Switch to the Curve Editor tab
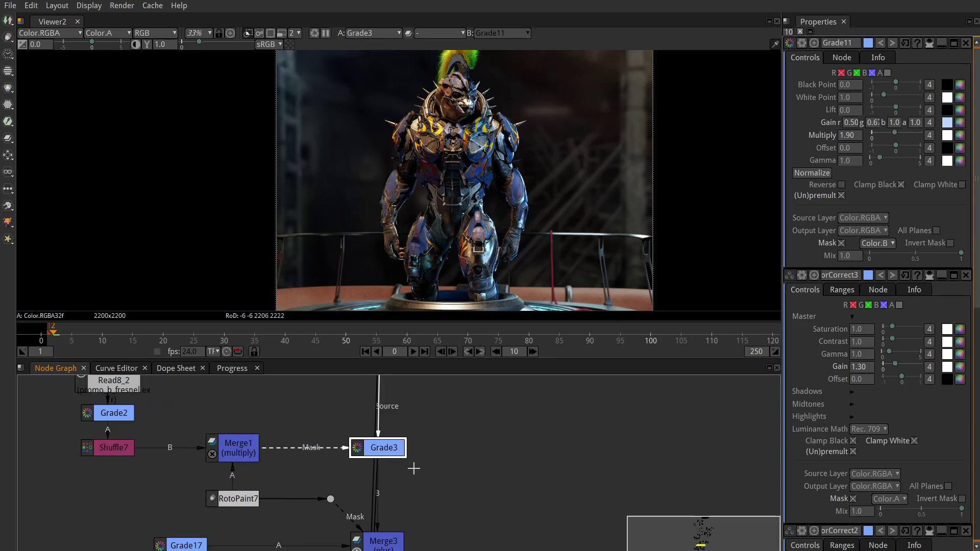 coord(116,368)
